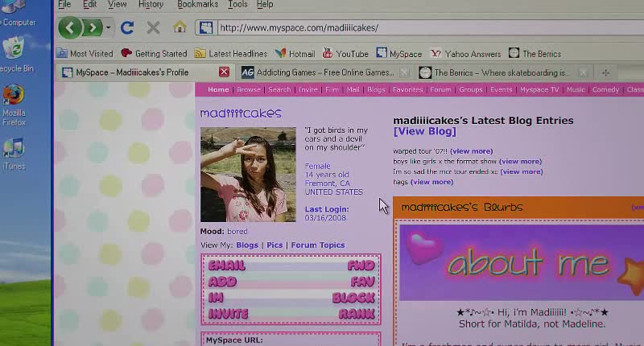Switch to the Addicting Games tab
The width and height of the screenshot is (644, 346).
[325, 72]
